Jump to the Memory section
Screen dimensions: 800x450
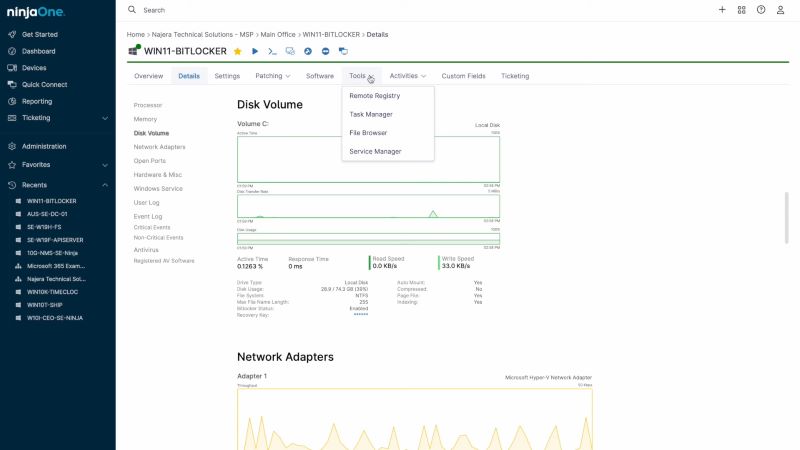click(145, 119)
